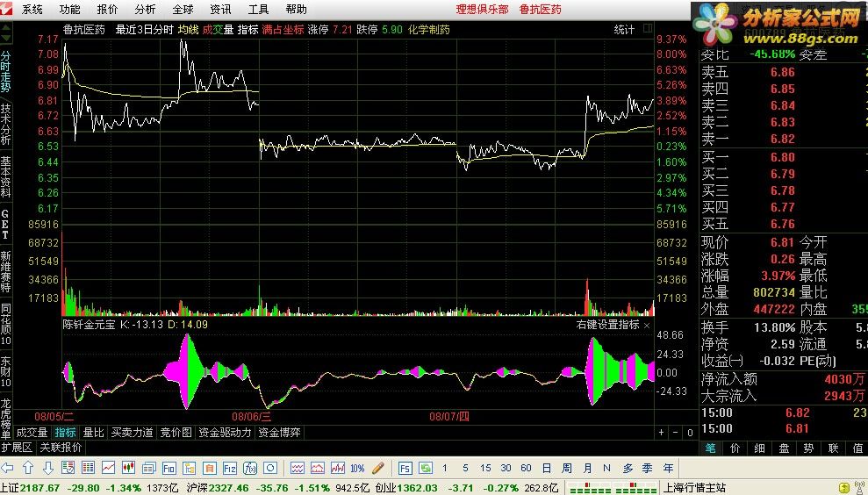The height and width of the screenshot is (495, 868).
Task: Select the 细 tab in quote panel
Action: point(759,448)
